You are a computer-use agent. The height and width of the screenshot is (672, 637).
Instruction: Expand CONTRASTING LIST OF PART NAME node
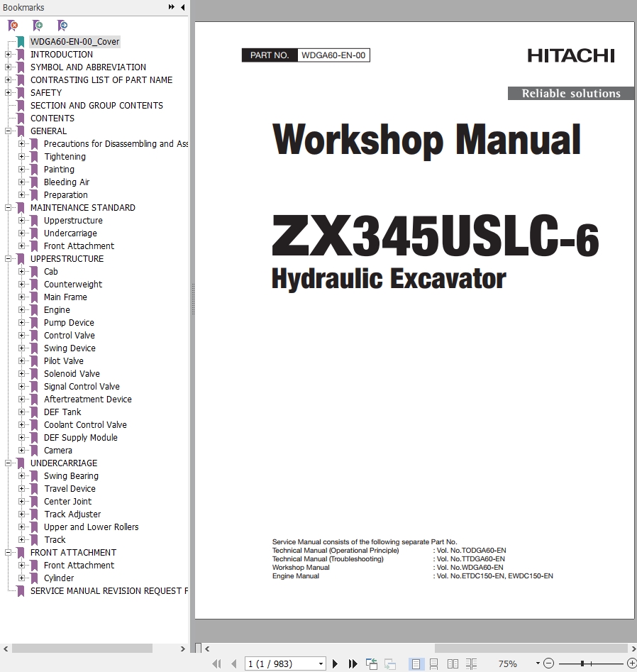(x=8, y=80)
